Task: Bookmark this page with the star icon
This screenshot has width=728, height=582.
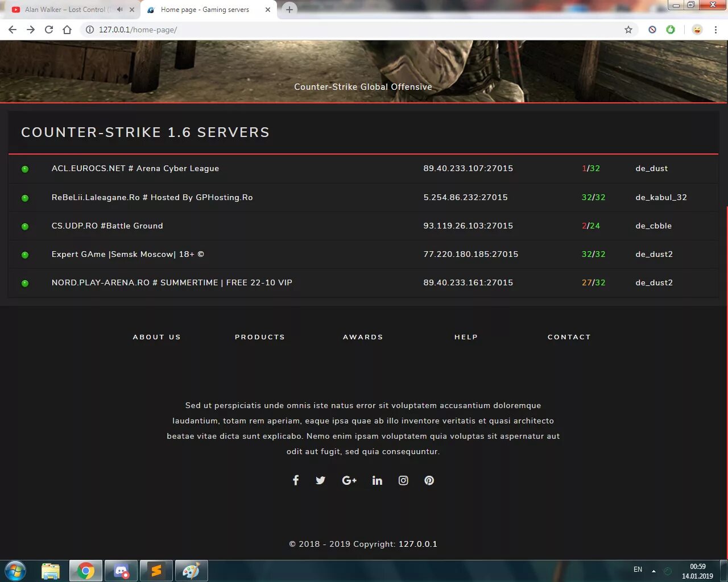Action: (628, 30)
